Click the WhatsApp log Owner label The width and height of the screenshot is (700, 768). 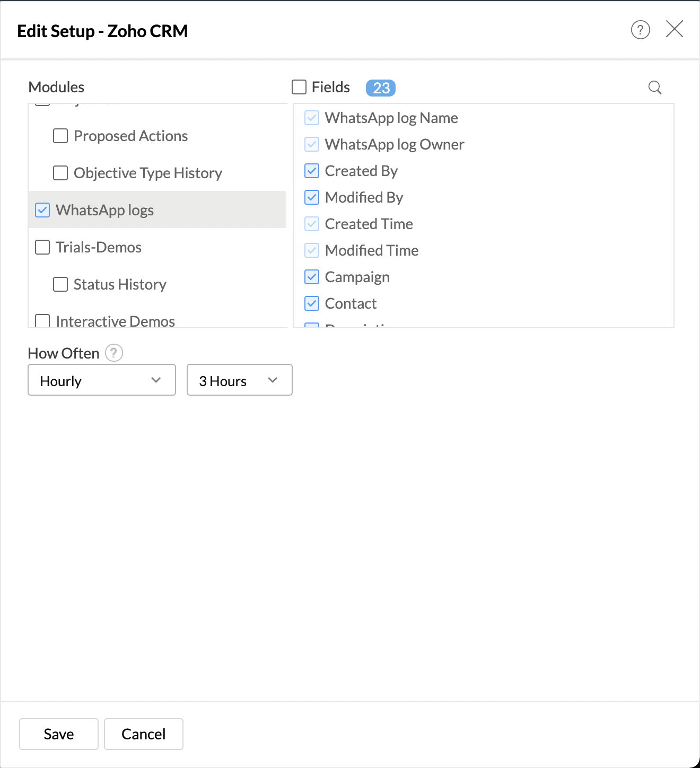tap(395, 145)
